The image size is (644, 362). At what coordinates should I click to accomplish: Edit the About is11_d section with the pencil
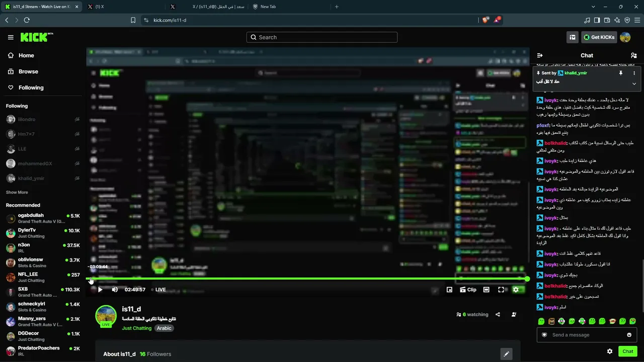coord(507,354)
